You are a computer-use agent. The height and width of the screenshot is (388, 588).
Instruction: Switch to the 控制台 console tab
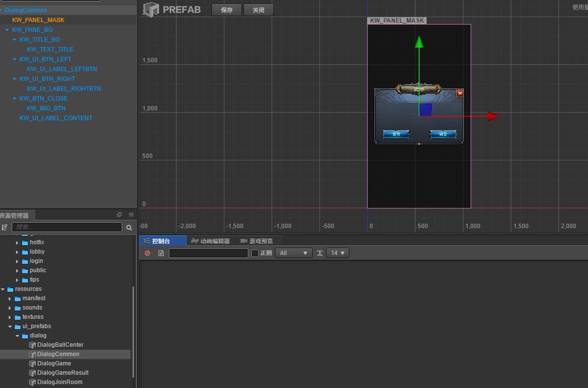[163, 241]
